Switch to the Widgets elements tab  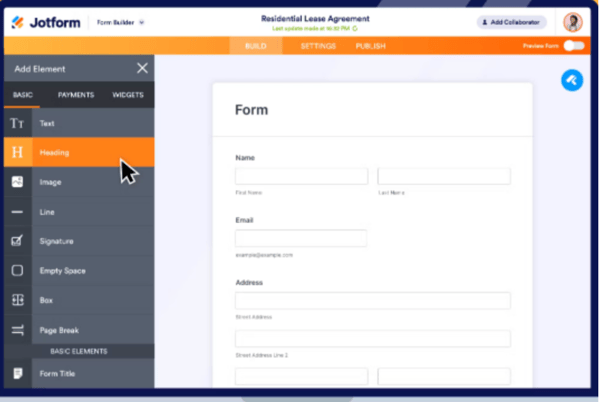[126, 95]
